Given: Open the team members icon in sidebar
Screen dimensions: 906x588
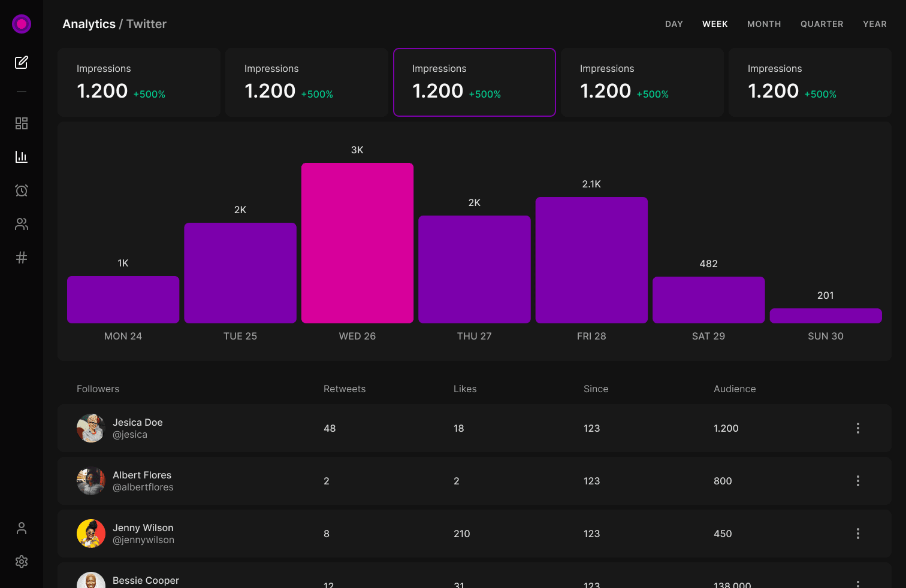Looking at the screenshot, I should (x=22, y=224).
